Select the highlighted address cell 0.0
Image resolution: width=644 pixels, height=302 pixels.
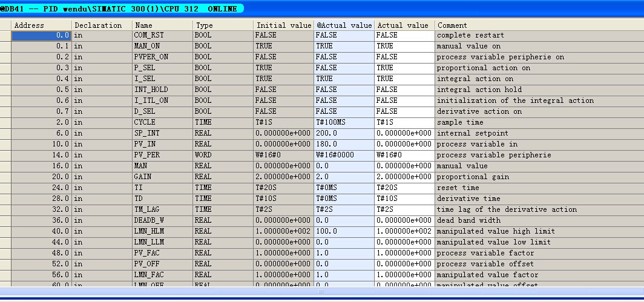42,35
